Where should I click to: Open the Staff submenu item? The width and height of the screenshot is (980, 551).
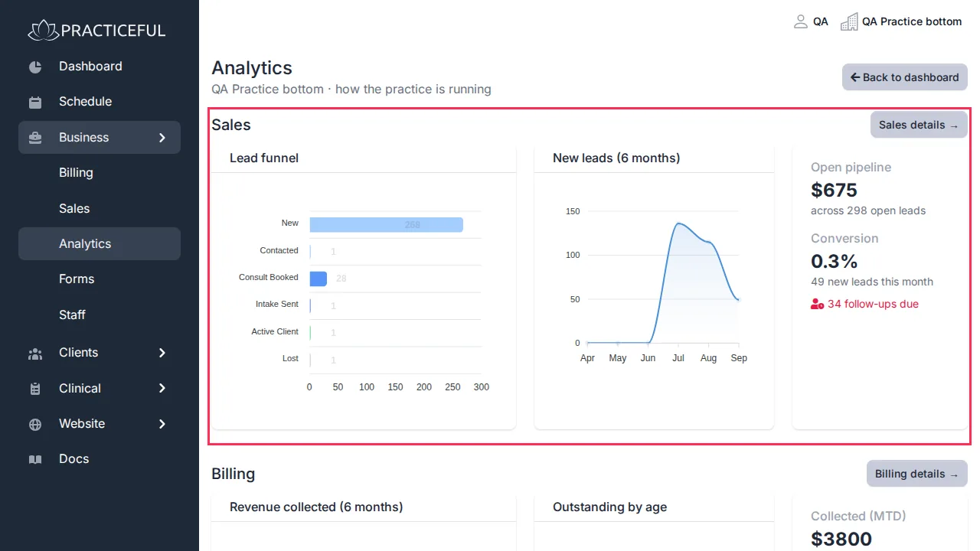[100, 315]
